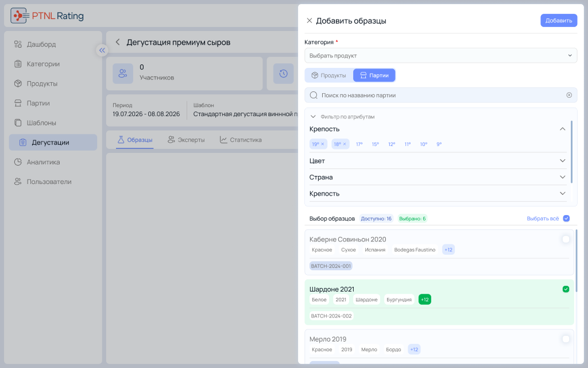Go back using the arrow beside Дегустация премиум сыров
Screen dimensions: 588x368
(118, 42)
